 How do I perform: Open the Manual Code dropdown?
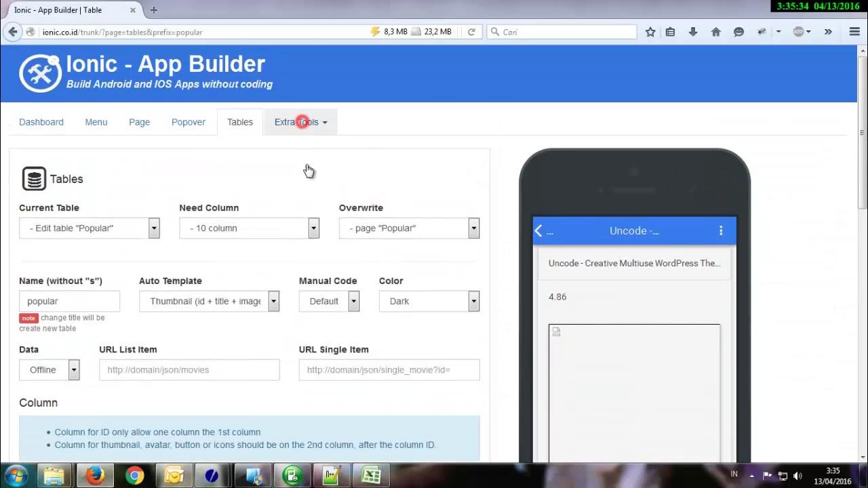329,301
